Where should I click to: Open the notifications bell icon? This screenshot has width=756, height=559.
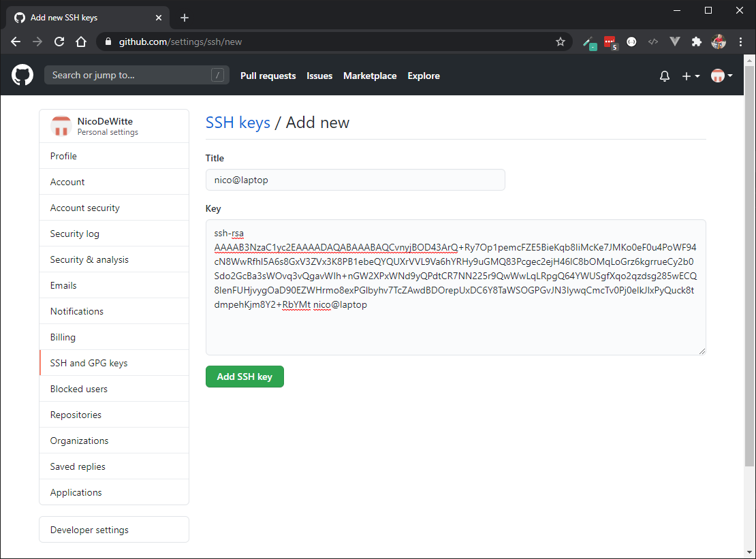coord(664,76)
